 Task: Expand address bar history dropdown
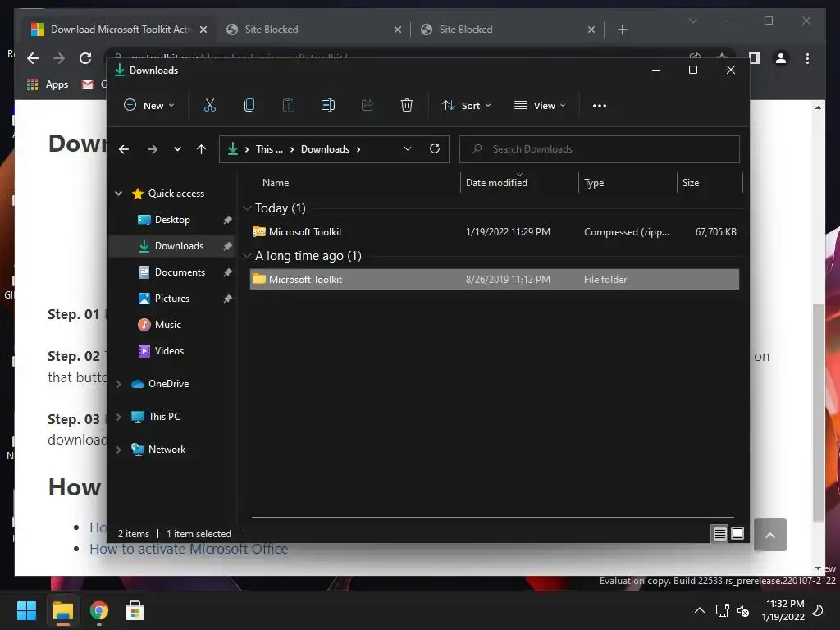408,149
